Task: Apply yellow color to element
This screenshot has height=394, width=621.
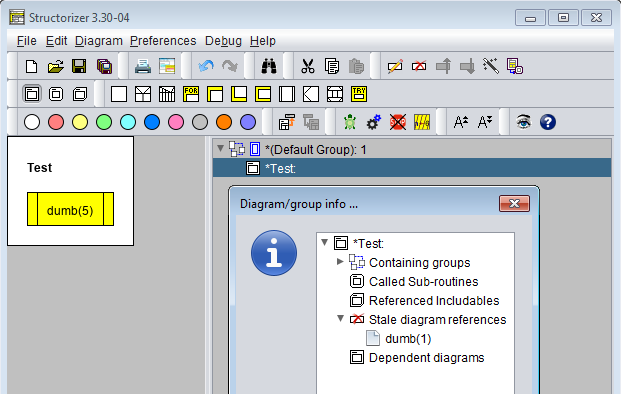Action: coord(80,122)
